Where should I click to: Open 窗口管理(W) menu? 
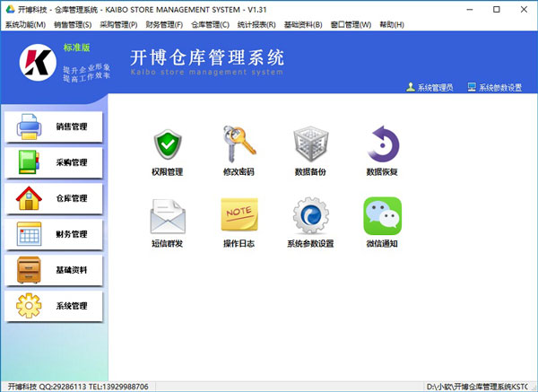[x=351, y=25]
